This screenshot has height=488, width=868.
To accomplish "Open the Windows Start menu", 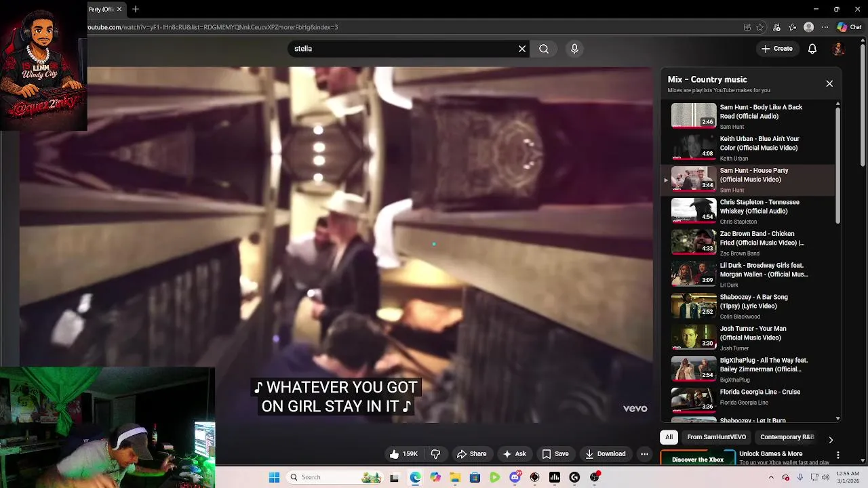I will coord(274,477).
